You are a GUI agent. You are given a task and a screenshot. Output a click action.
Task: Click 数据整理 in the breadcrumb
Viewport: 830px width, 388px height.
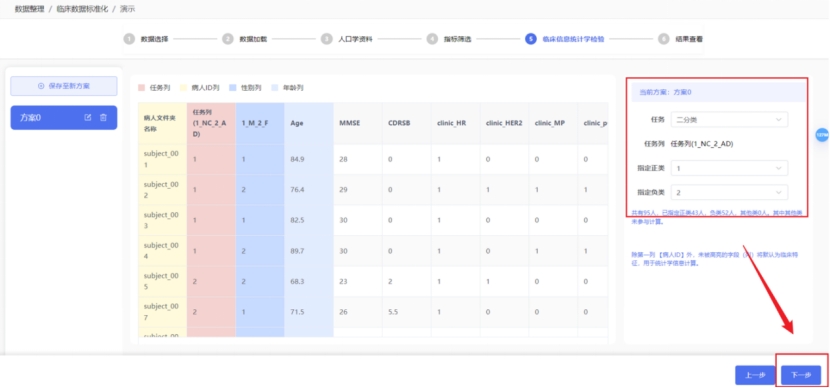coord(31,9)
